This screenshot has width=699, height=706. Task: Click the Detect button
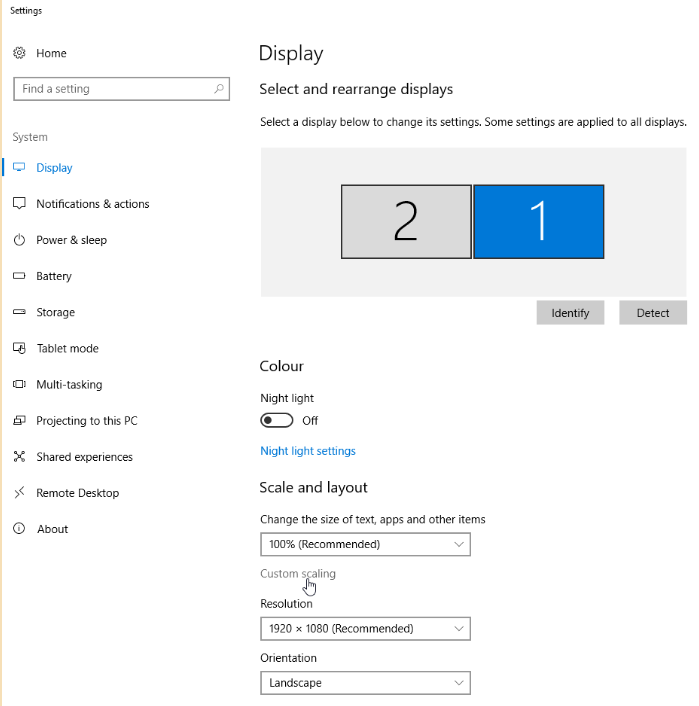point(653,312)
